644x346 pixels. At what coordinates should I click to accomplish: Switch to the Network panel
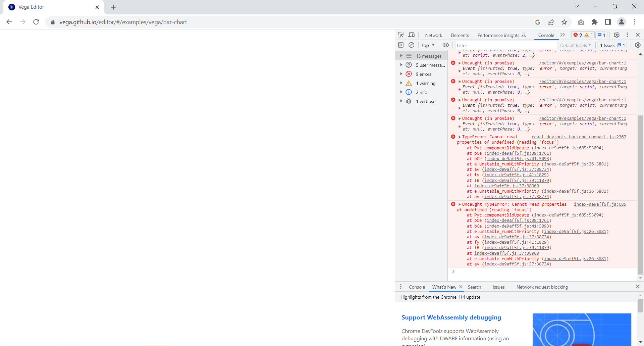point(433,35)
